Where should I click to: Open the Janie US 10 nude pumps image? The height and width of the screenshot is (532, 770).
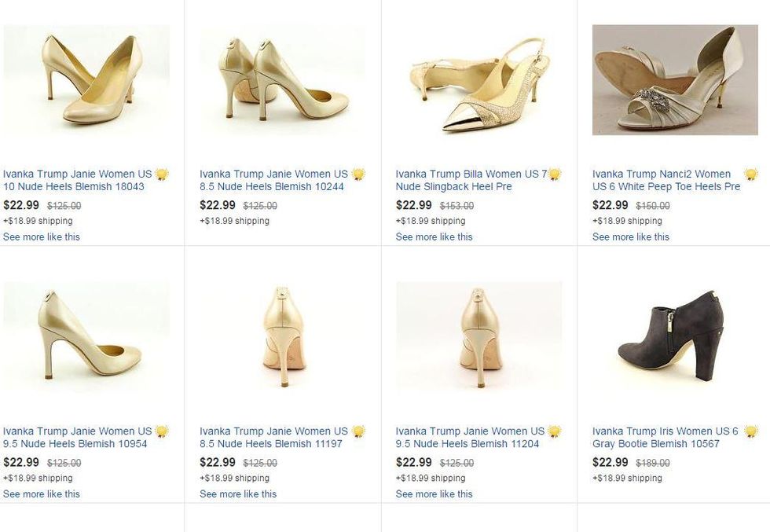(86, 80)
